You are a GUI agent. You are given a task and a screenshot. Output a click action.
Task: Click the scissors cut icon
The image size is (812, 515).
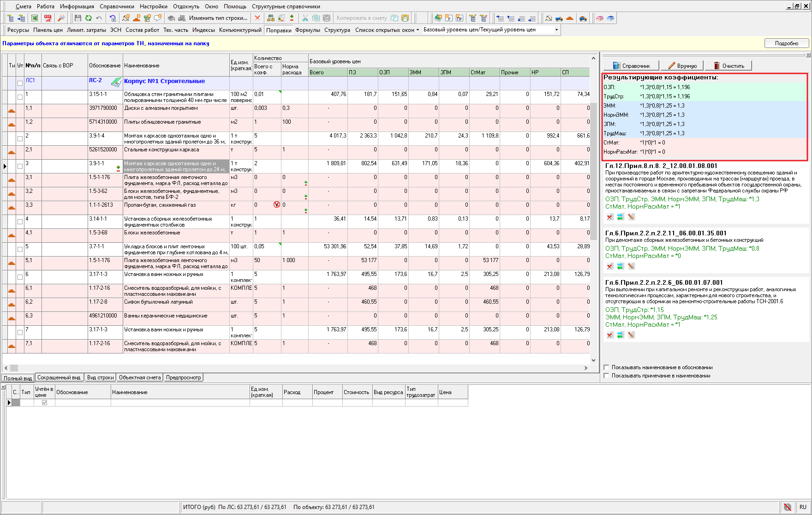[x=305, y=18]
